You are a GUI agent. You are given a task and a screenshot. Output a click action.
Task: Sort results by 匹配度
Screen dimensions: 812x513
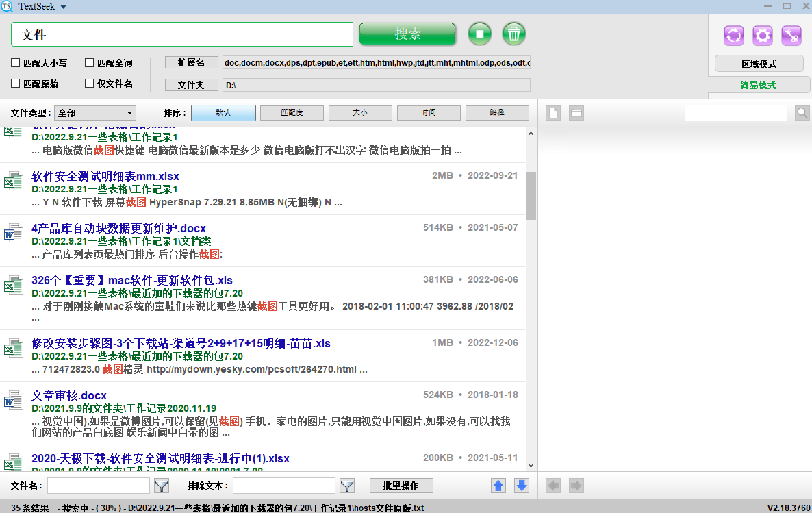pos(292,113)
